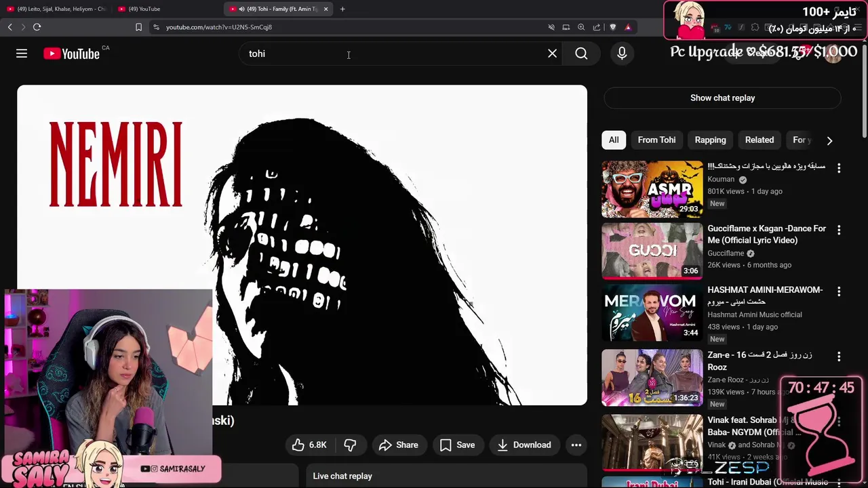The image size is (868, 488).
Task: Click the NEMIRI video player frame
Action: (x=302, y=245)
